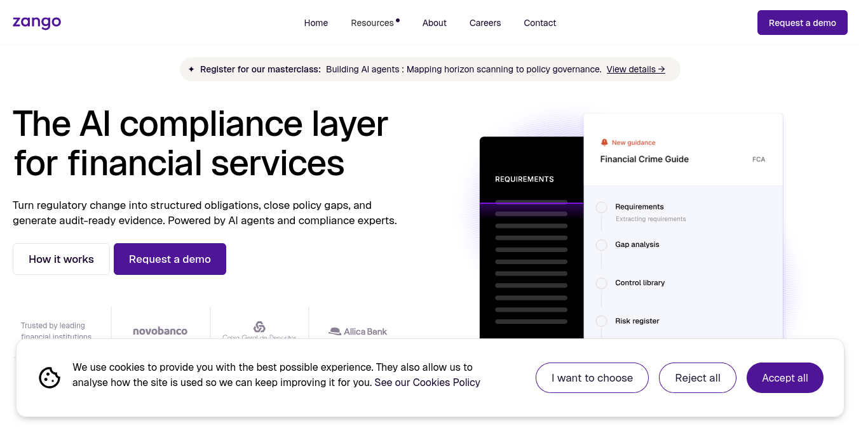Viewport: 868px width, 433px height.
Task: Select the Risk register step circle
Action: click(601, 321)
